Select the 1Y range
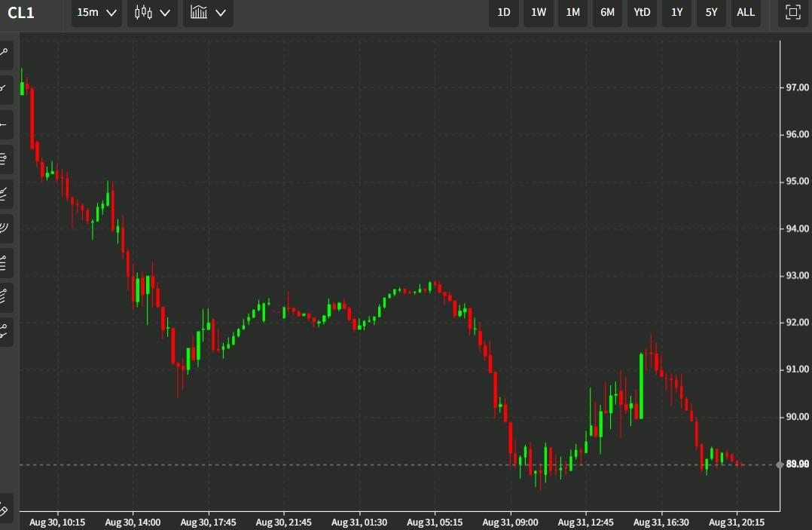The image size is (812, 530). 677,12
